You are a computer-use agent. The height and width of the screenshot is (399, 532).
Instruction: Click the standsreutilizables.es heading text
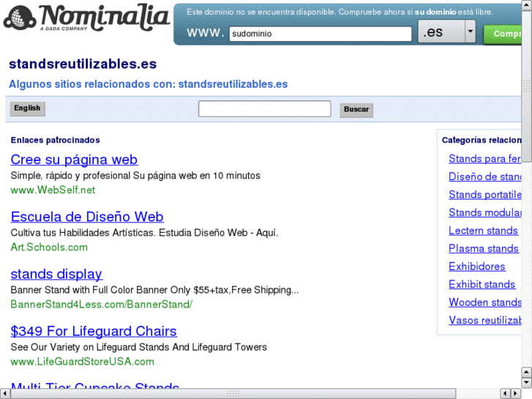coord(83,64)
